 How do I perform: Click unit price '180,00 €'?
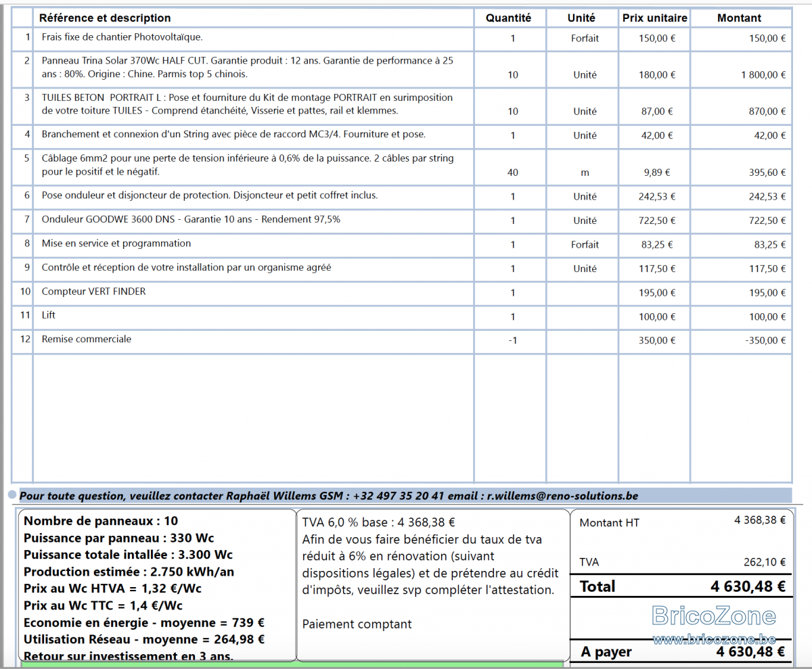(x=657, y=75)
